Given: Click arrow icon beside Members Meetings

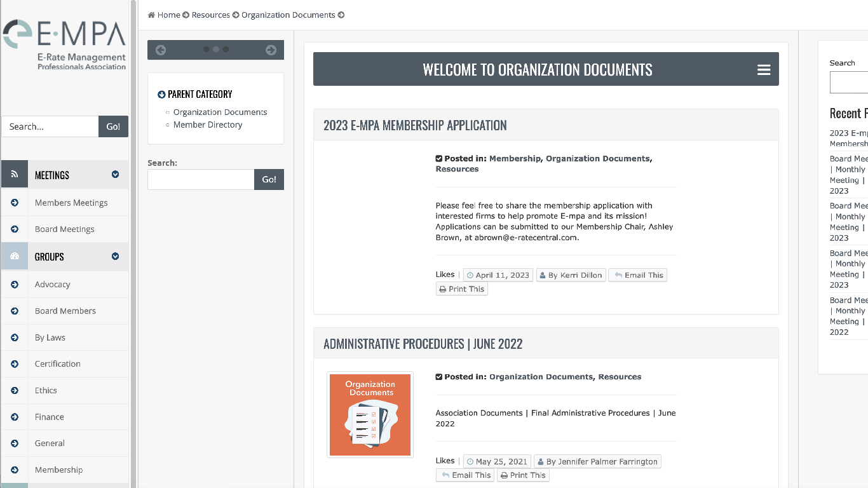Looking at the screenshot, I should click(x=15, y=203).
